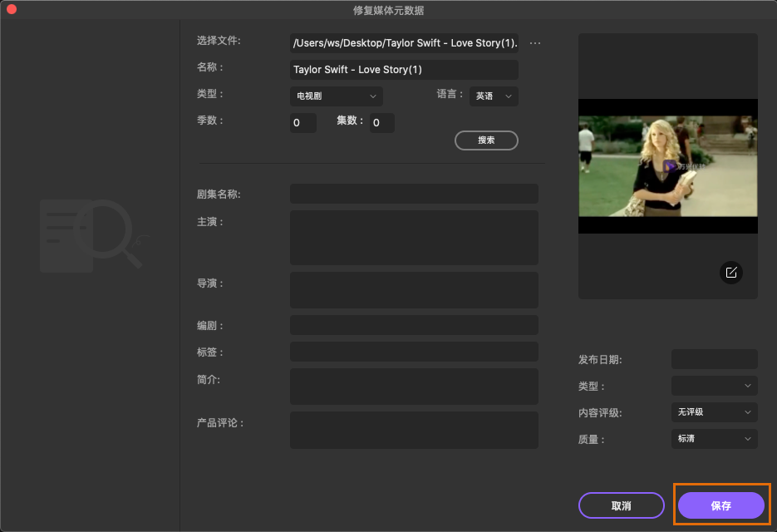Click the 季数 season number field
The width and height of the screenshot is (777, 532).
point(302,123)
